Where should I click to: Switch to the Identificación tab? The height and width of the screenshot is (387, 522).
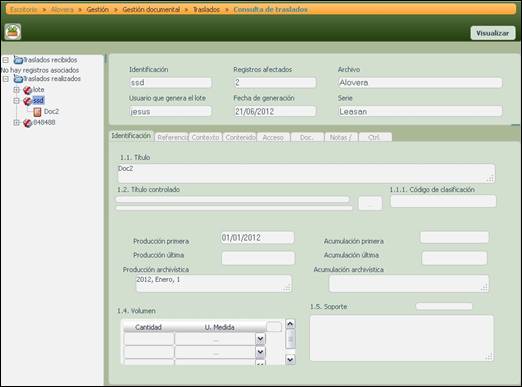[x=131, y=136]
